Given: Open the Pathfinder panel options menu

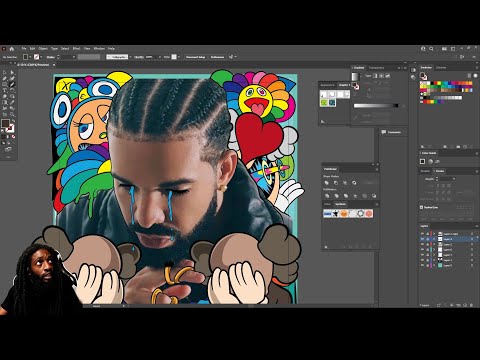Looking at the screenshot, I should tap(377, 169).
